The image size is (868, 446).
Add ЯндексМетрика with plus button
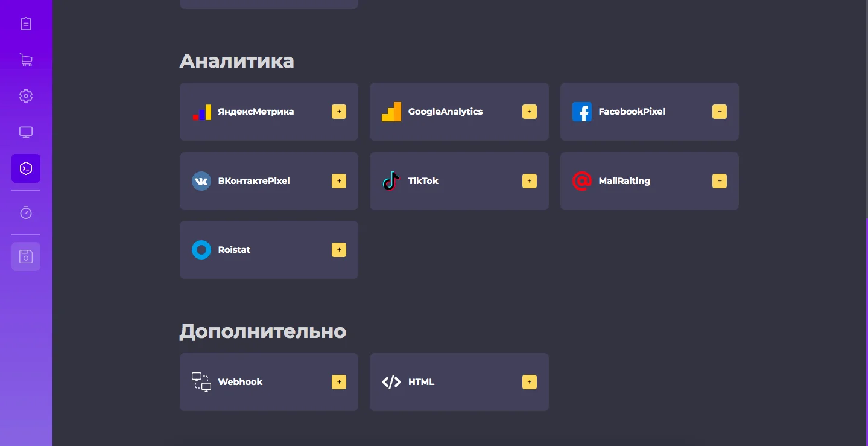point(339,112)
